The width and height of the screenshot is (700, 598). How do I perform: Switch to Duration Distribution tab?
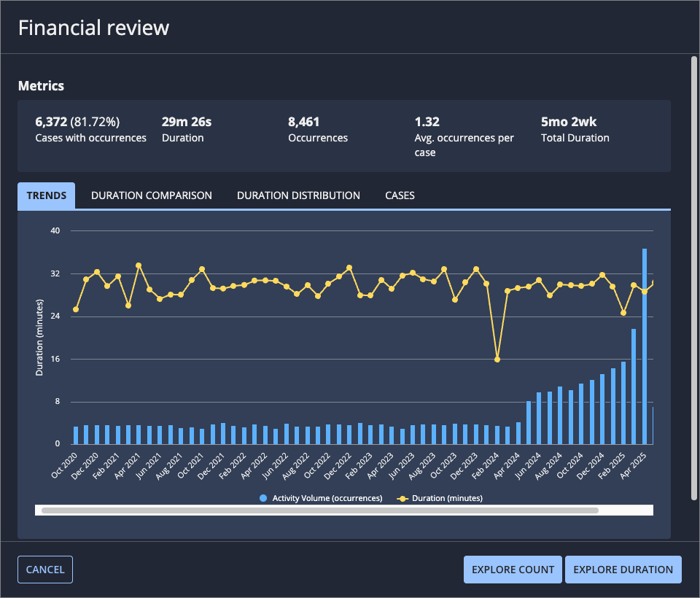pyautogui.click(x=298, y=195)
